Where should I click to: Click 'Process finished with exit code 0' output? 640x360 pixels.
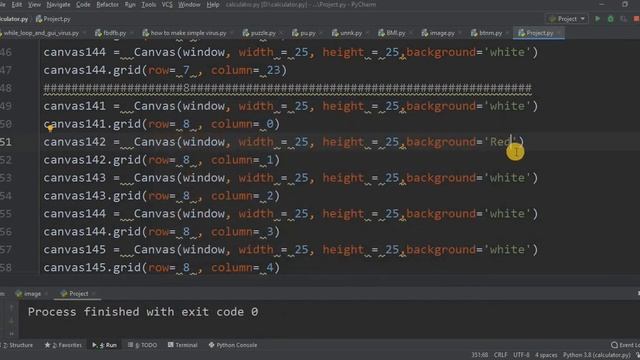(x=143, y=312)
